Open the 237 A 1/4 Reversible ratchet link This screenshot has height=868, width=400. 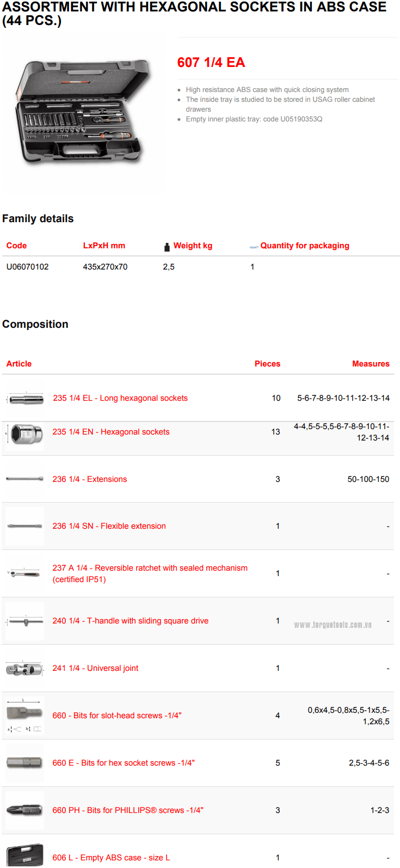[150, 568]
